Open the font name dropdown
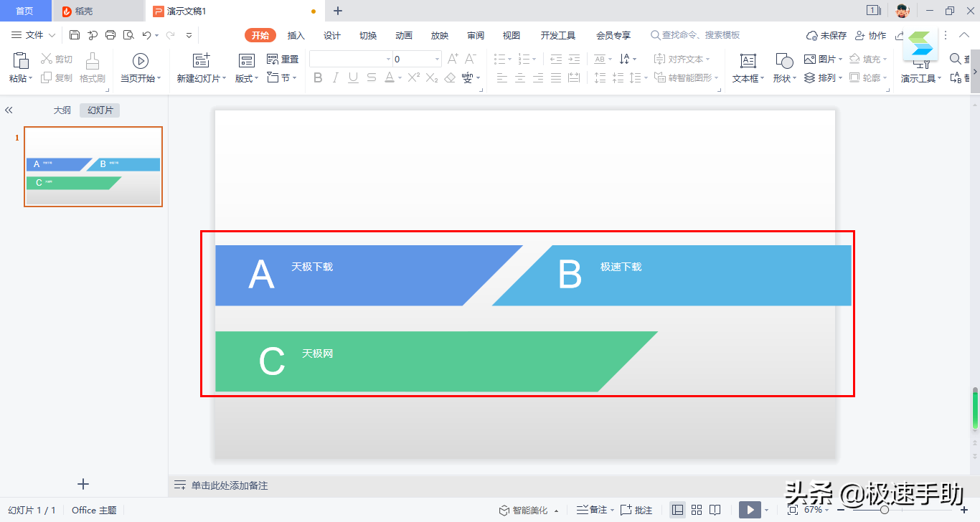 coord(388,60)
